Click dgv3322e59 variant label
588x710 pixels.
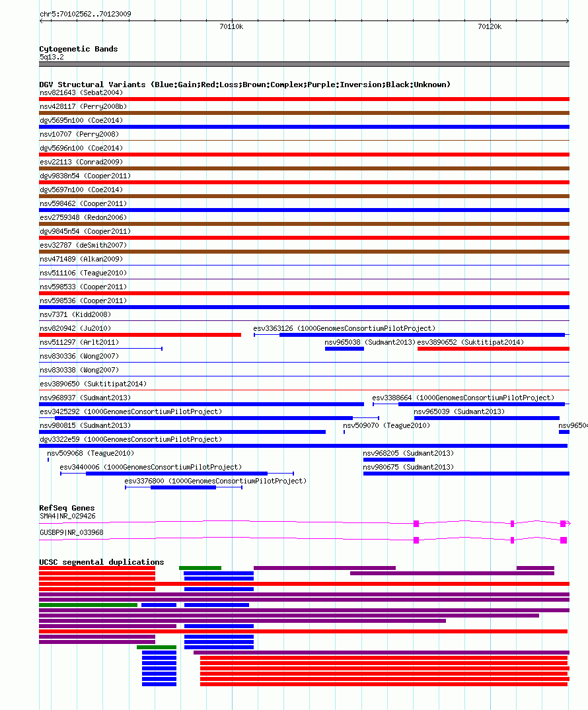tap(131, 440)
